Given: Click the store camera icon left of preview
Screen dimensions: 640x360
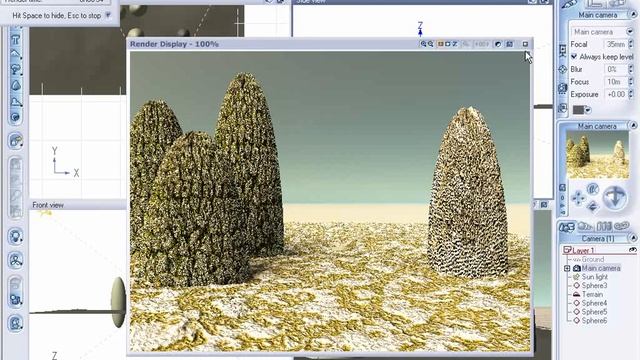Looking at the screenshot, I should 562,187.
